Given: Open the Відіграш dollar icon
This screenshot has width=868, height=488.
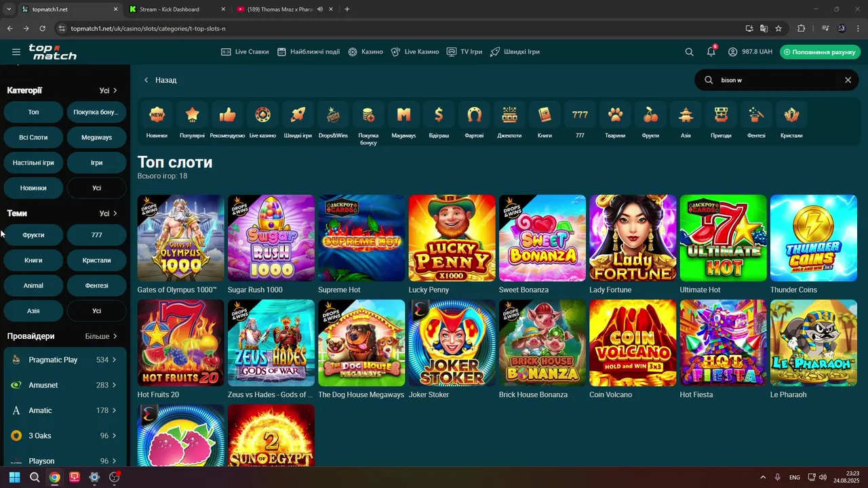Looking at the screenshot, I should point(439,115).
